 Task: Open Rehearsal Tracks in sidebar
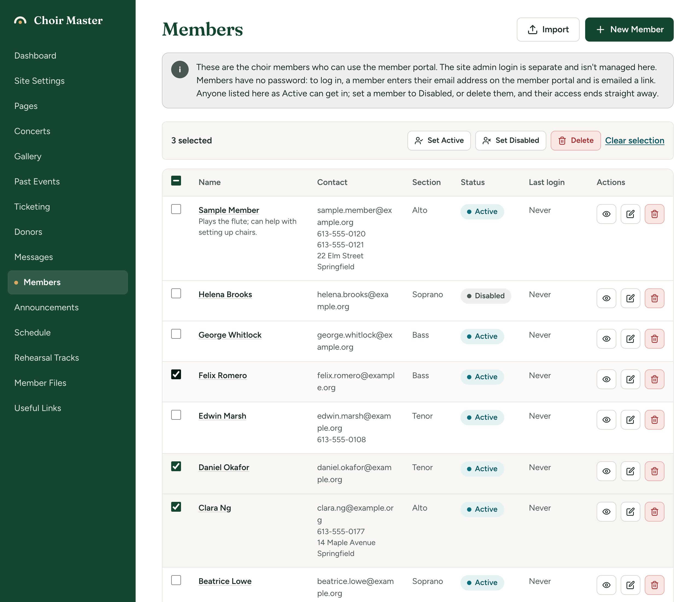point(68,358)
